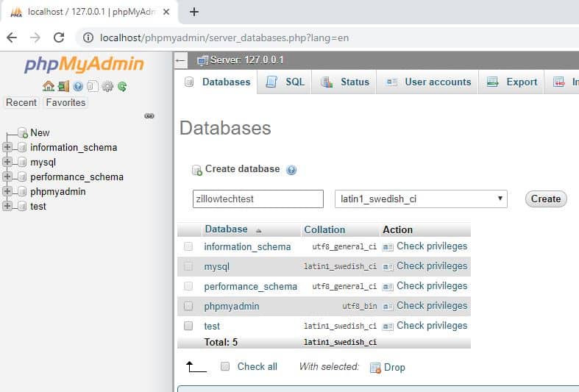Tick the test row checkbox

click(188, 326)
